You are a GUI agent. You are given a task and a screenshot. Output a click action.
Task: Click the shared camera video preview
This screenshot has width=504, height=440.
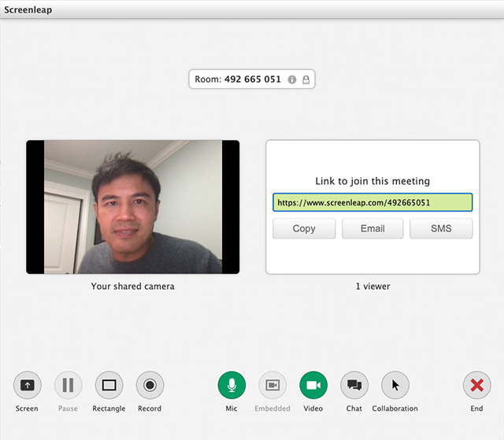click(x=132, y=207)
